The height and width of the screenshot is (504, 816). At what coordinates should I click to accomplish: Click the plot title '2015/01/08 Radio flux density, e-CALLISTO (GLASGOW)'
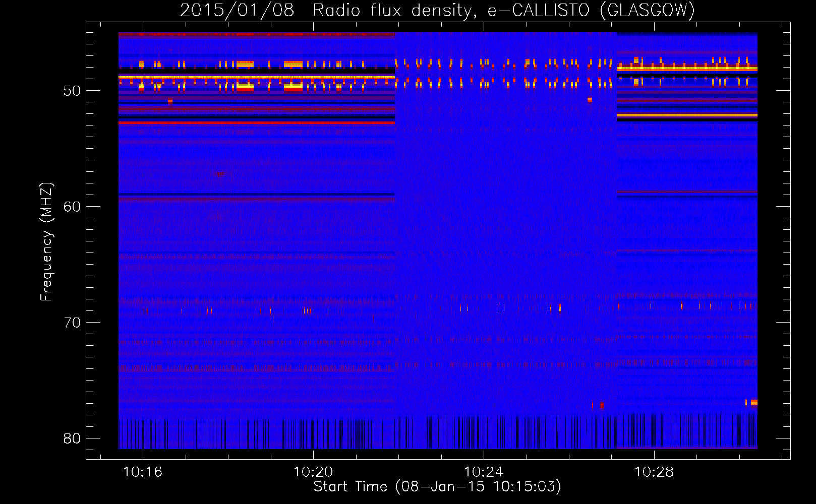point(437,11)
